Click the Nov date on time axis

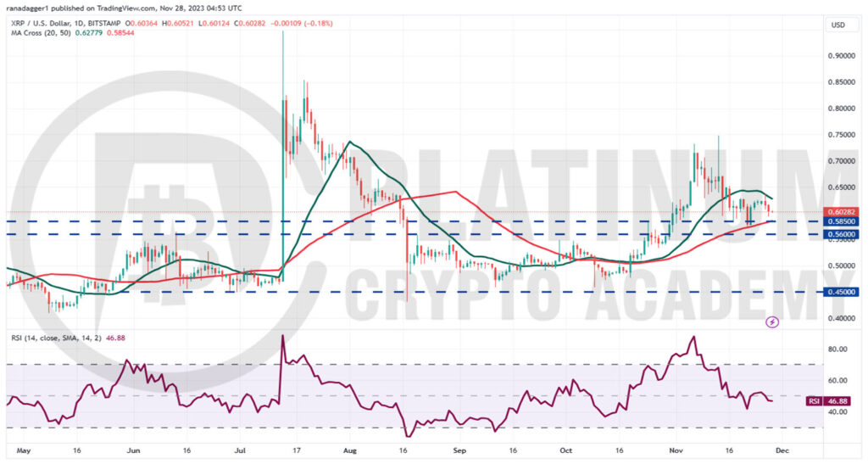tap(676, 450)
